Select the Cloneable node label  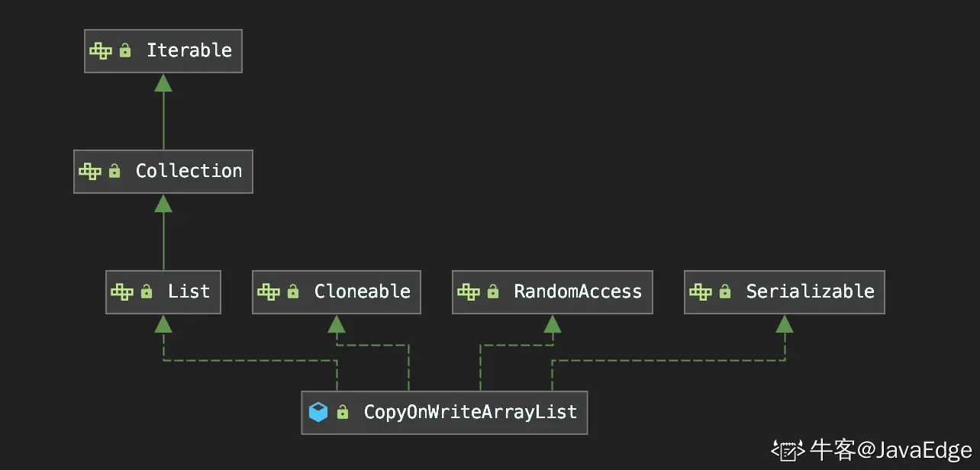coord(363,291)
